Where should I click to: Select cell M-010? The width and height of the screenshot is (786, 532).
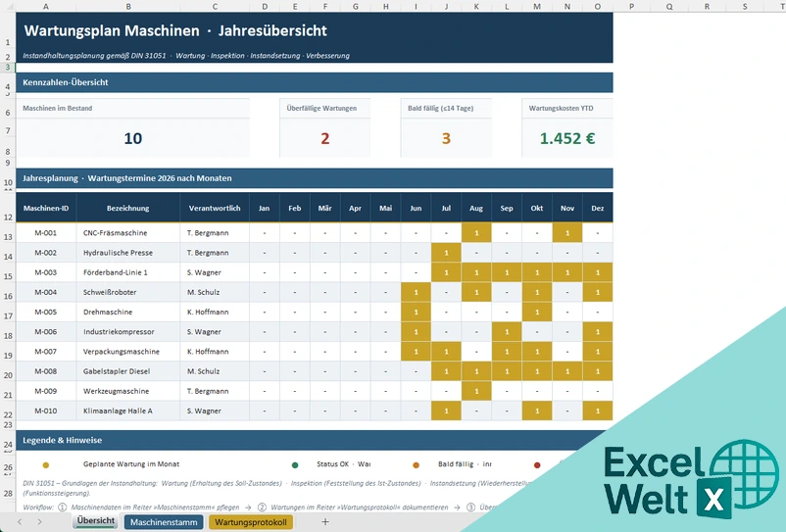tap(46, 411)
